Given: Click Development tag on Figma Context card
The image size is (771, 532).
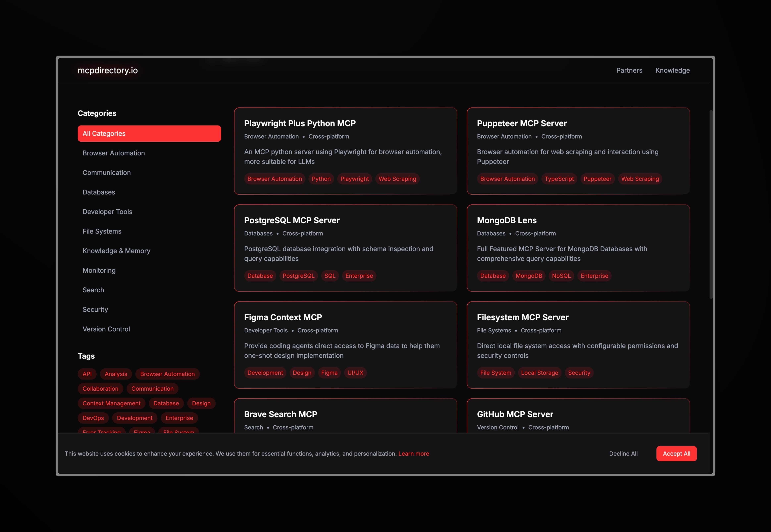Looking at the screenshot, I should (265, 373).
